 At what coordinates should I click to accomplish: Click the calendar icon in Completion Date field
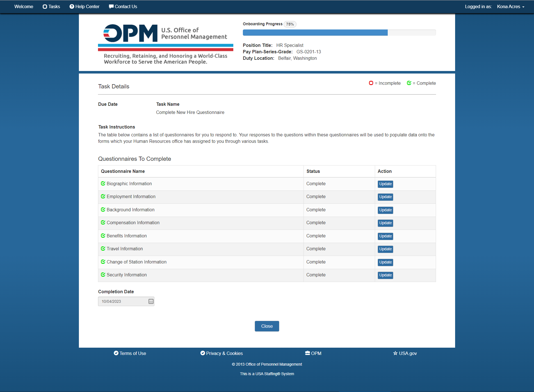click(151, 301)
